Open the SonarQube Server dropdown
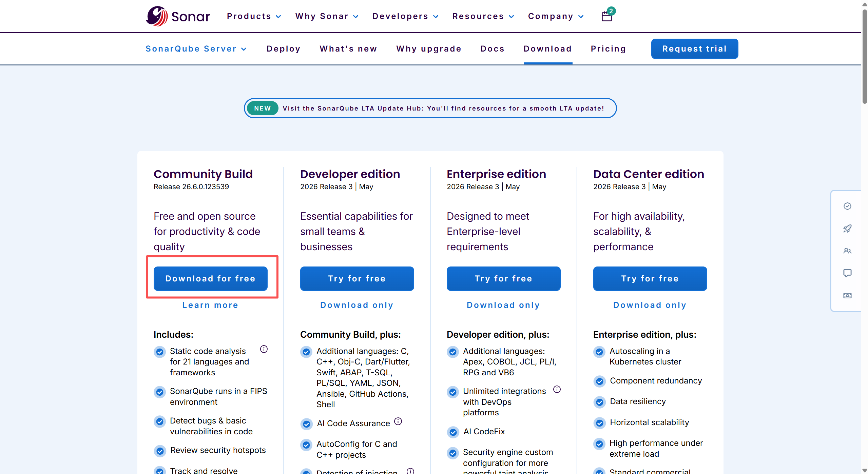Viewport: 868px width, 474px height. click(x=196, y=49)
